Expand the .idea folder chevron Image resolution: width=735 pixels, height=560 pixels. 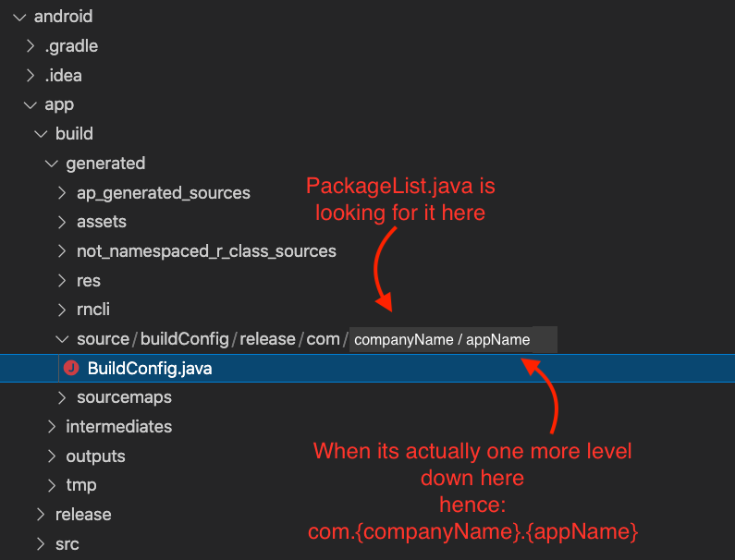coord(31,76)
